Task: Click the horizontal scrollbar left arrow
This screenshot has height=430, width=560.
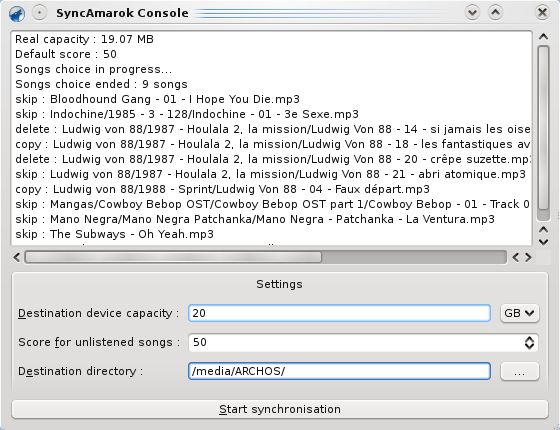Action: click(x=17, y=258)
